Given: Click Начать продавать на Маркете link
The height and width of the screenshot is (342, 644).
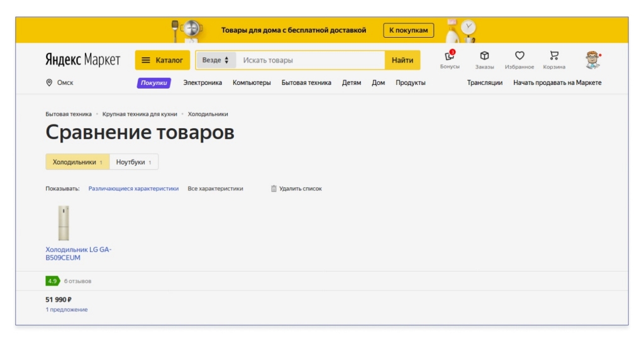Looking at the screenshot, I should [557, 82].
